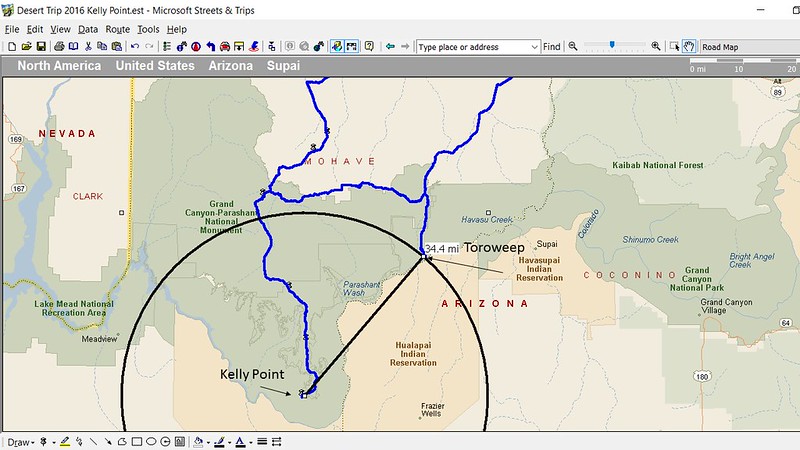
Task: Save the map with the floppy disk icon
Action: click(41, 46)
